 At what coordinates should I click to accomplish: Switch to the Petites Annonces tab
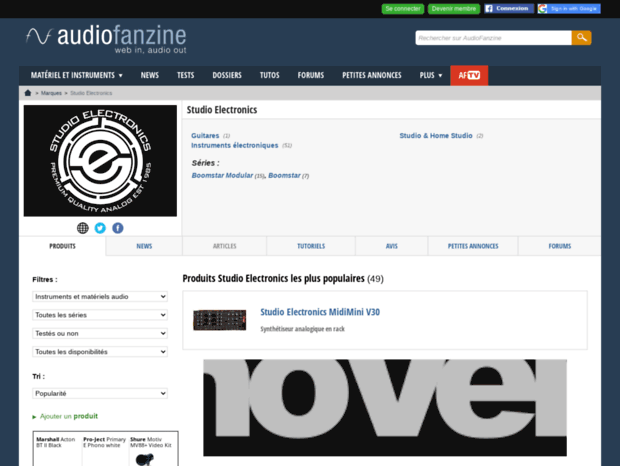(473, 246)
